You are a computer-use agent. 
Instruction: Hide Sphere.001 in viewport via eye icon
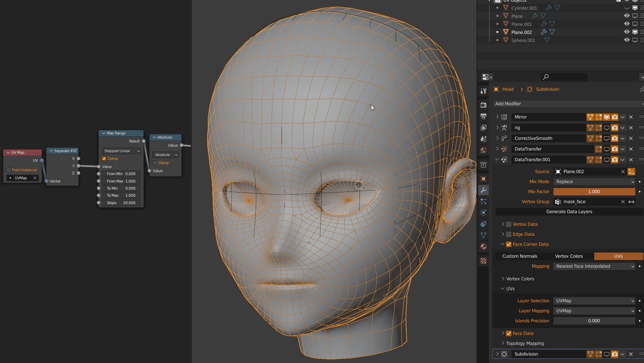pyautogui.click(x=627, y=40)
